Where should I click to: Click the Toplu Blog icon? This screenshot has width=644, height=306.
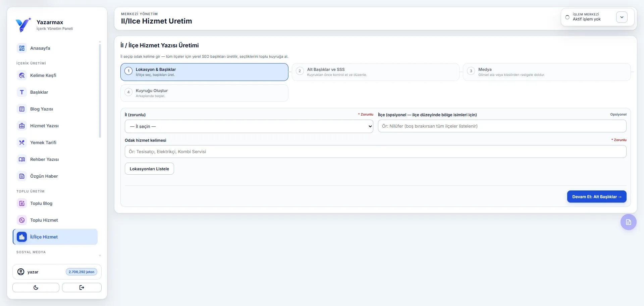22,204
